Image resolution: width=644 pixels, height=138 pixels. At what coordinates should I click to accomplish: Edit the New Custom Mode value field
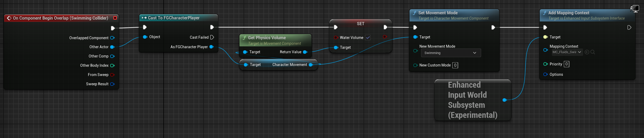pyautogui.click(x=455, y=65)
